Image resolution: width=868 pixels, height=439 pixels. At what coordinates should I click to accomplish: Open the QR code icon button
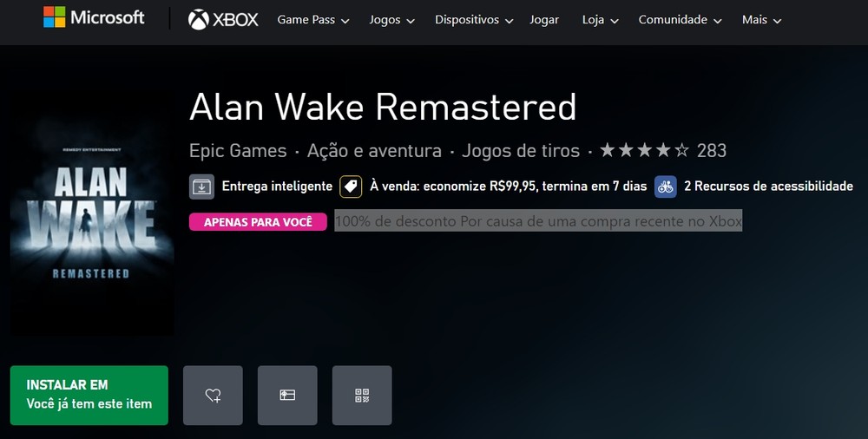(362, 396)
